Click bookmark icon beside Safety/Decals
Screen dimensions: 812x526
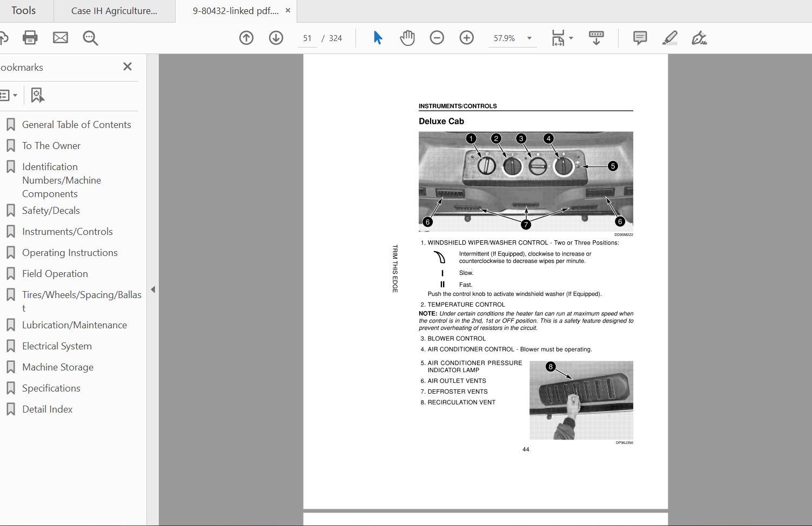pyautogui.click(x=11, y=211)
